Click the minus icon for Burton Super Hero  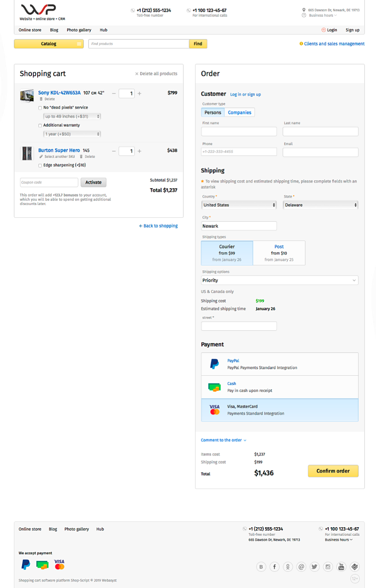pyautogui.click(x=114, y=151)
